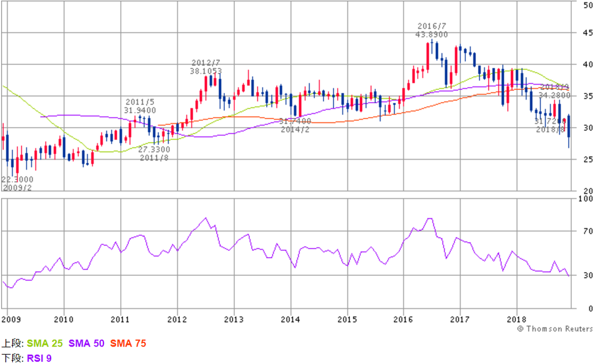Image resolution: width=595 pixels, height=364 pixels.
Task: Click the RSI line peak in mid-2012
Action: click(206, 218)
